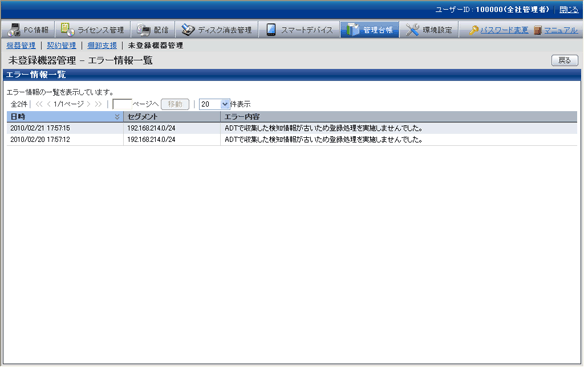
Task: Click the 移動 page jump button
Action: 175,104
